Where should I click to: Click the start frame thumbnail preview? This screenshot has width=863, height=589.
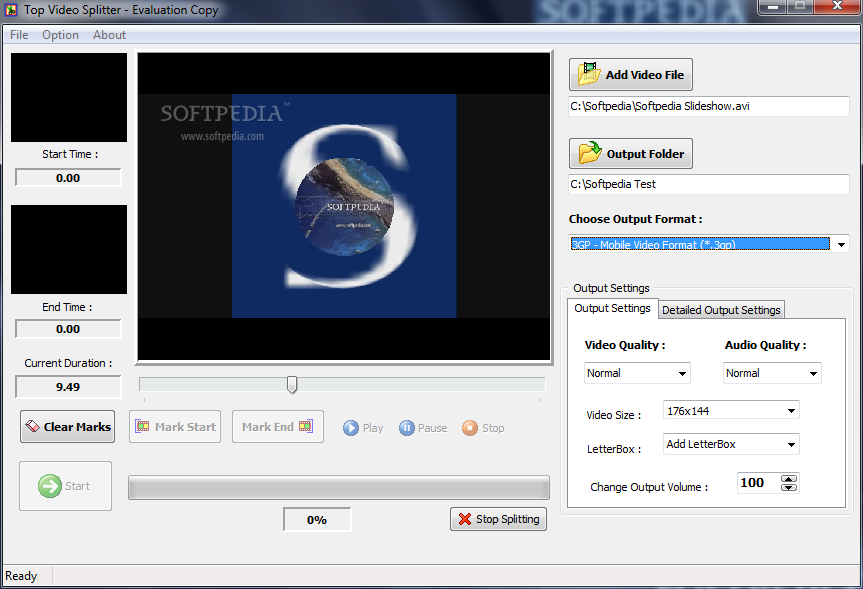tap(69, 97)
